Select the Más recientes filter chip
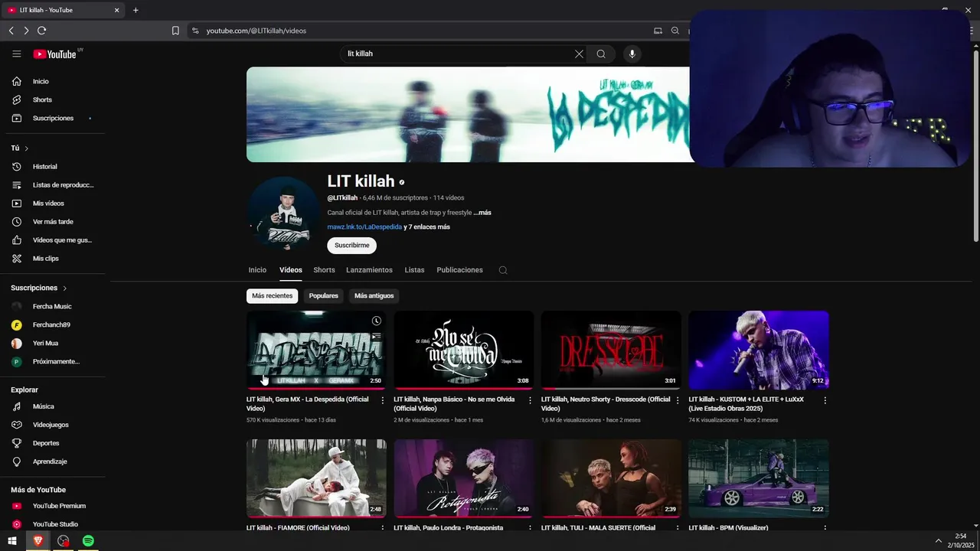Image resolution: width=980 pixels, height=551 pixels. 272,295
